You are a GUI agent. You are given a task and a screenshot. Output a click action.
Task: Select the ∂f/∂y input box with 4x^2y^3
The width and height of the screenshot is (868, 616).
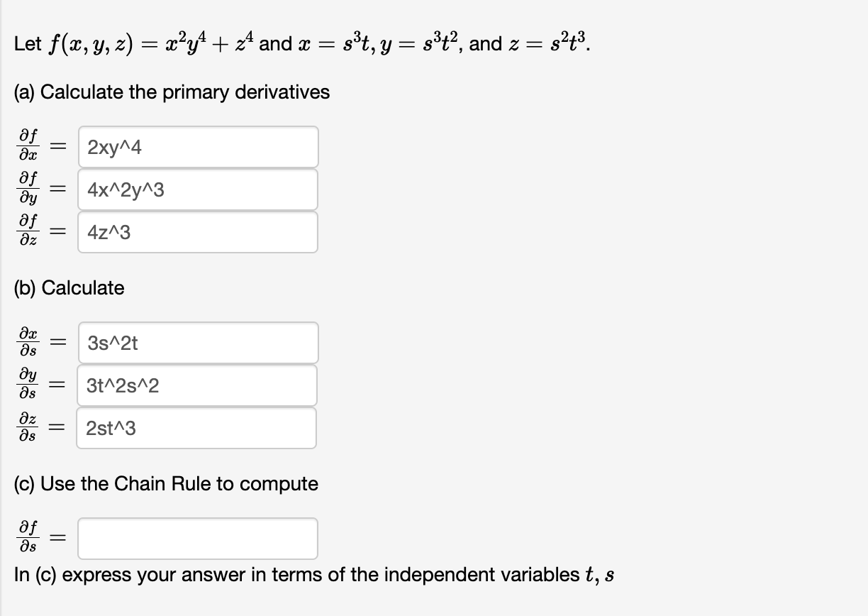[x=197, y=189]
